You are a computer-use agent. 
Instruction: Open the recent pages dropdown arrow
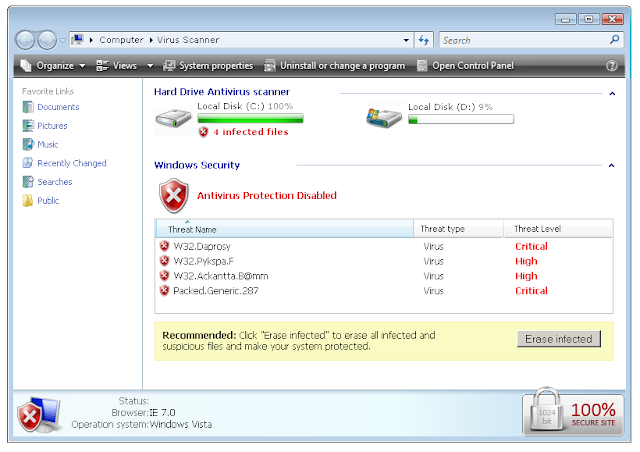click(x=62, y=40)
